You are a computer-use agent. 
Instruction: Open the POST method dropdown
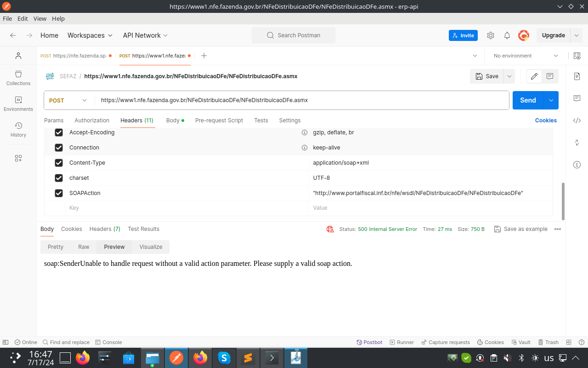[x=69, y=100]
